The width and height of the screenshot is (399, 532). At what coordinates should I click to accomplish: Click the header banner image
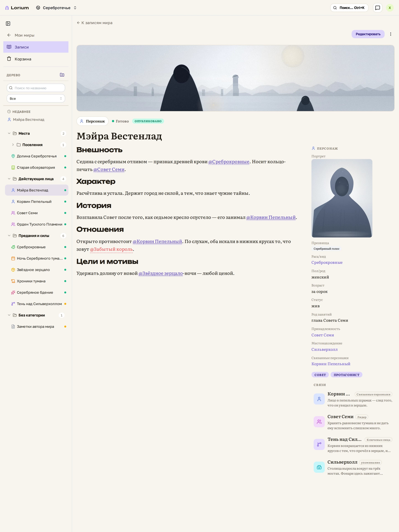click(235, 78)
